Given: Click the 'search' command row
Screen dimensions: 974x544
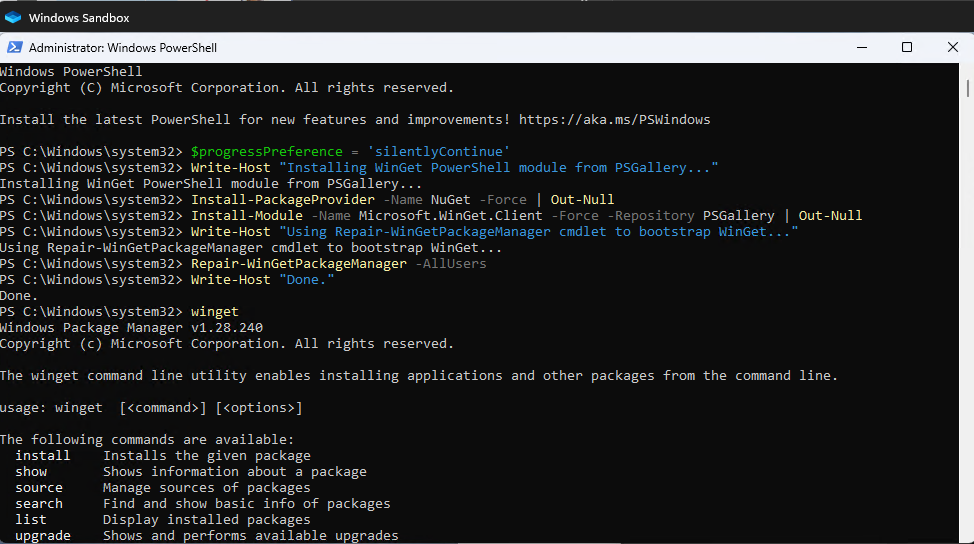Looking at the screenshot, I should [x=203, y=504].
